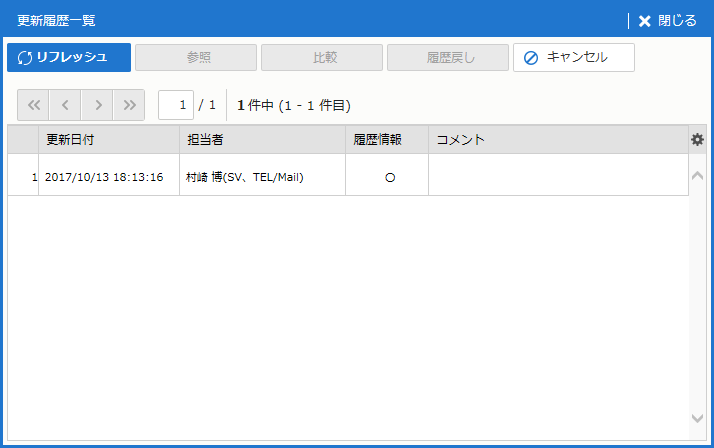Click the キャンセル cancel button

(573, 57)
